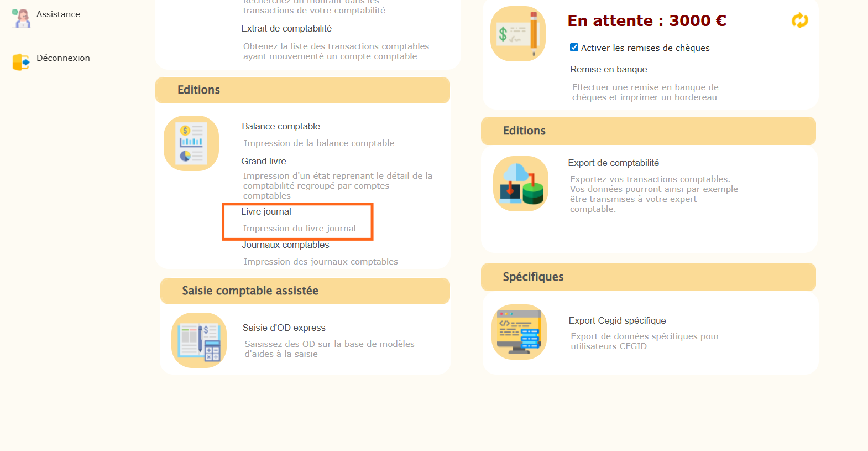Click the Assistance support agent icon
The height and width of the screenshot is (451, 868).
(21, 18)
